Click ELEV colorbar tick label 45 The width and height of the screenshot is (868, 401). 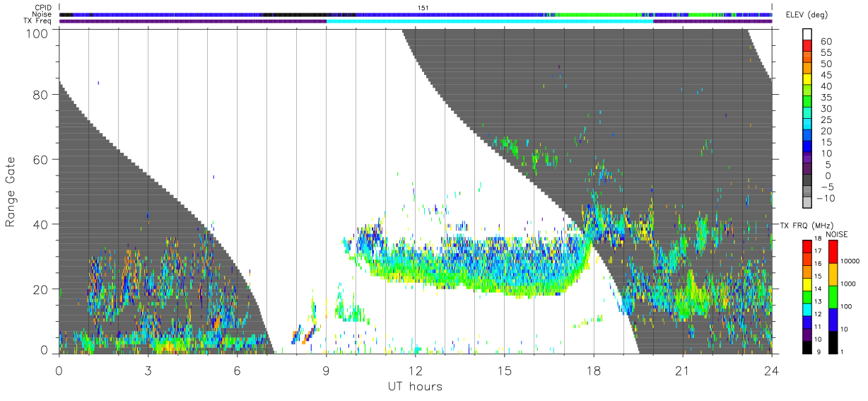coord(826,76)
